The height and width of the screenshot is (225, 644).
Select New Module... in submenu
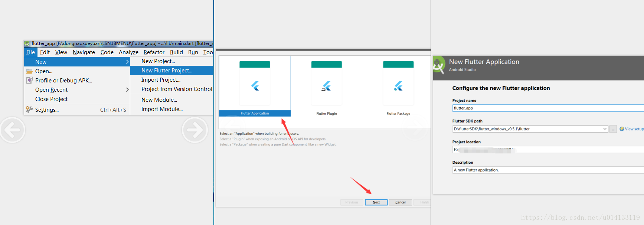[172, 100]
